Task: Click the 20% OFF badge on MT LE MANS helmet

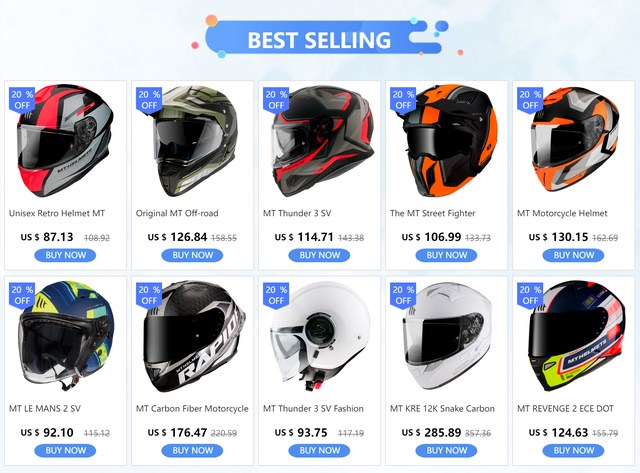Action: [x=22, y=295]
